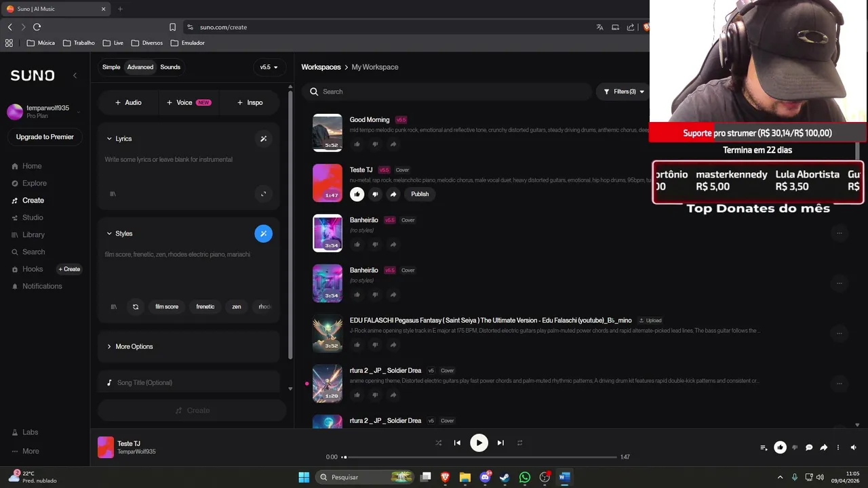Open account menu for temparwolf935

(45, 112)
